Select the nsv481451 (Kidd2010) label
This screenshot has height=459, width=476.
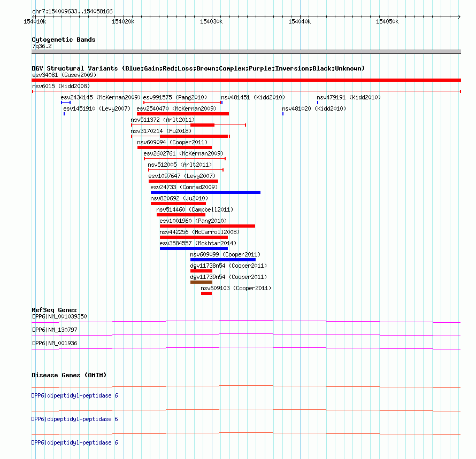pos(253,97)
